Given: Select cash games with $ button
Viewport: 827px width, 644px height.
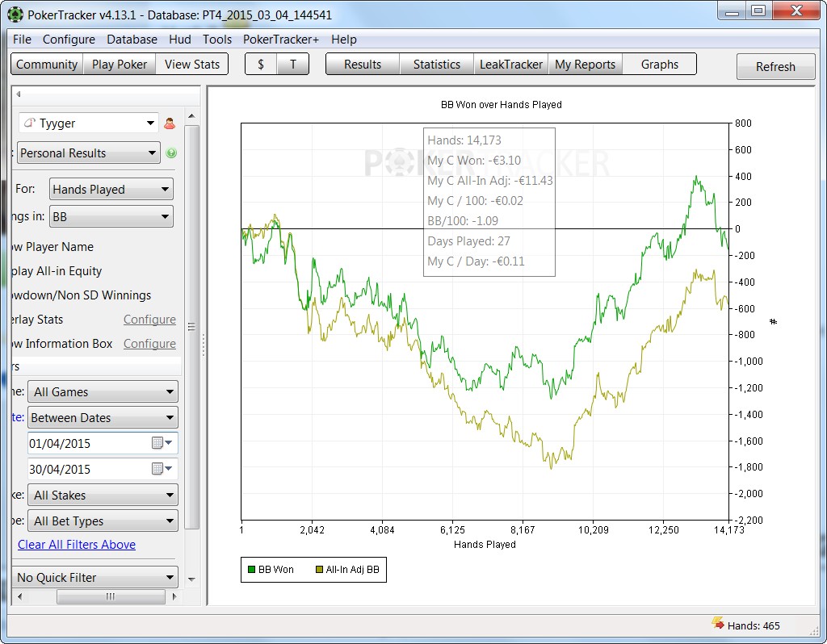Looking at the screenshot, I should coord(261,65).
